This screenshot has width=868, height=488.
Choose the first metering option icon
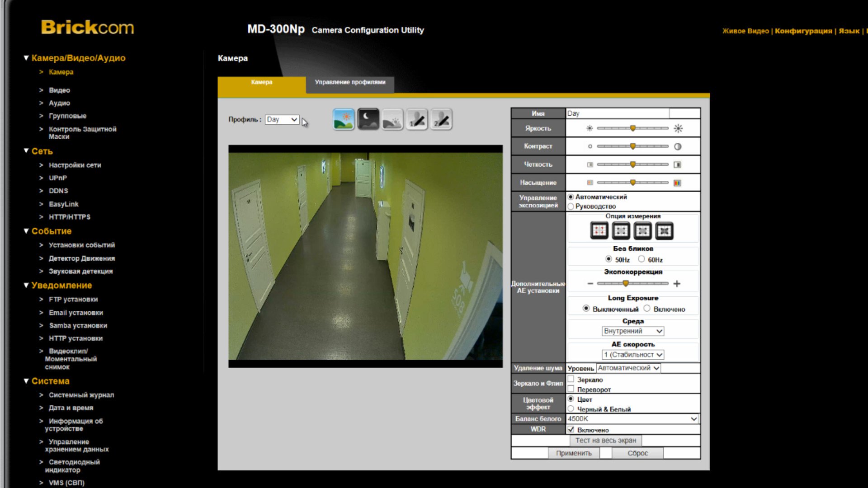pos(599,231)
